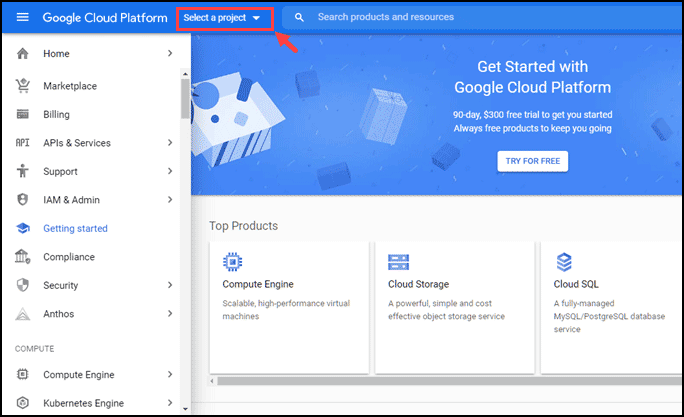Click "Get Started with Google Cloud Platform" heading
This screenshot has width=684, height=417.
point(532,77)
